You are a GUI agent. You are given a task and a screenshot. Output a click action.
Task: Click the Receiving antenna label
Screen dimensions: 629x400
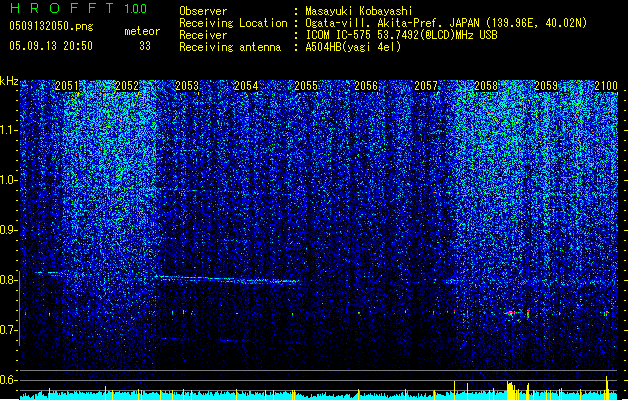(x=230, y=47)
